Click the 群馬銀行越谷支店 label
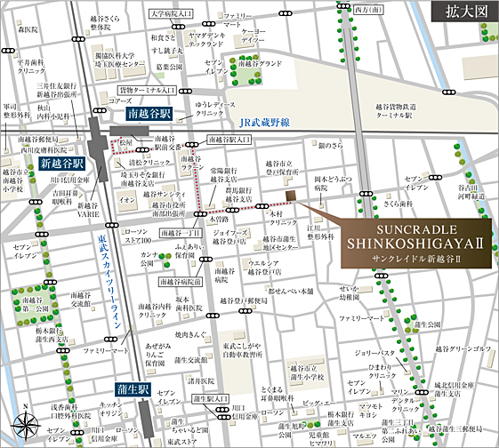 pos(238,195)
